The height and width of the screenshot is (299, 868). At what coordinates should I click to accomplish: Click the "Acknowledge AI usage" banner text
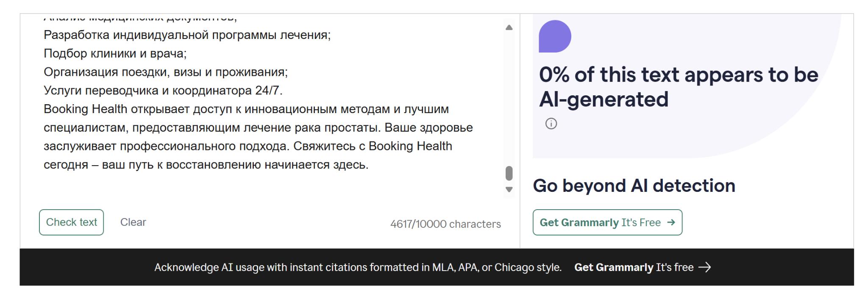point(357,267)
